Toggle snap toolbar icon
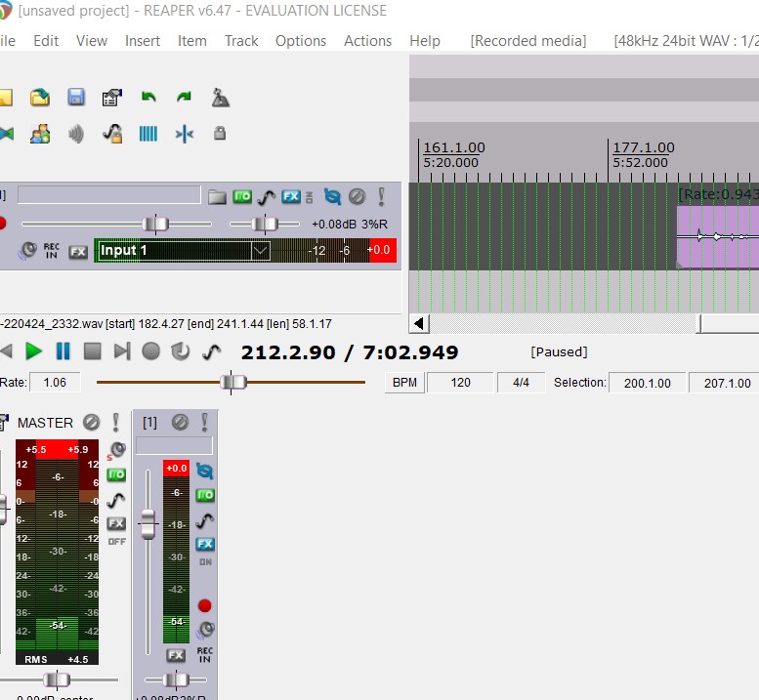This screenshot has width=759, height=700. pos(184,134)
